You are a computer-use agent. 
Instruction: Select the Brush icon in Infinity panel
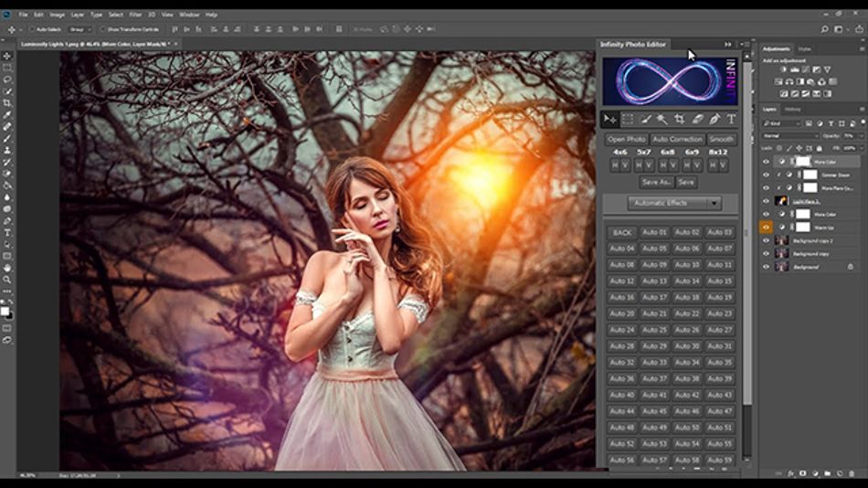pyautogui.click(x=645, y=120)
